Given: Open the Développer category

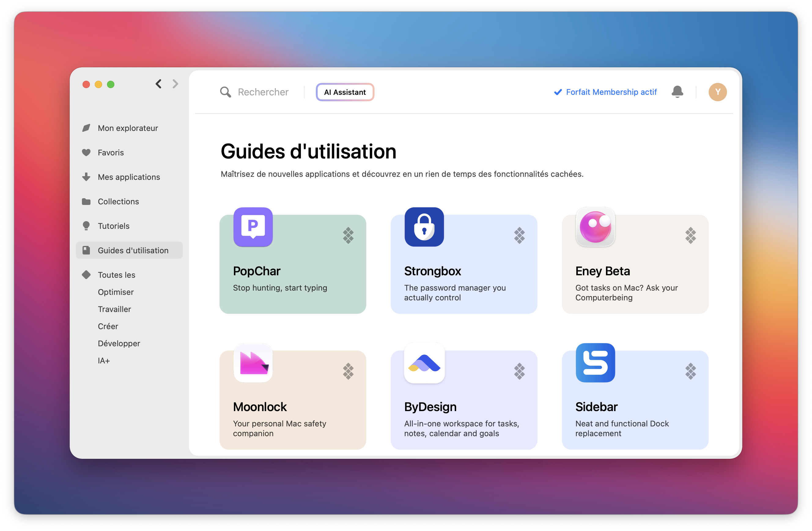Looking at the screenshot, I should (x=119, y=343).
